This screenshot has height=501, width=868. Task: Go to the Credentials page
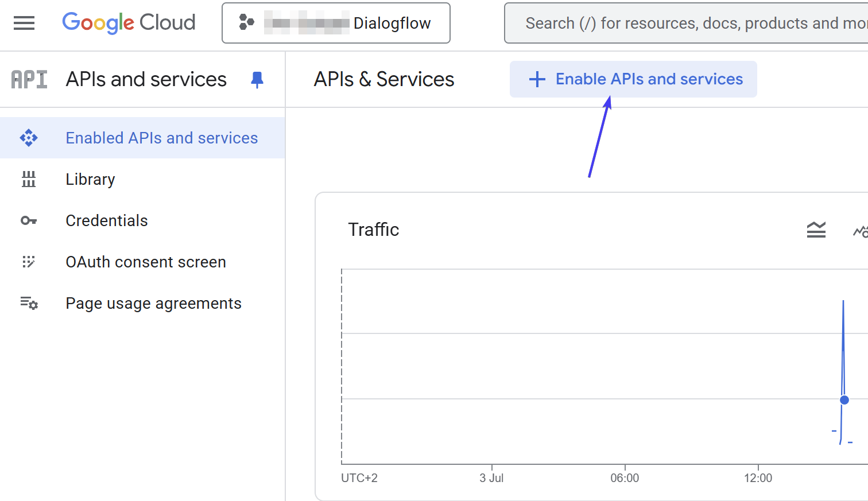coord(107,221)
